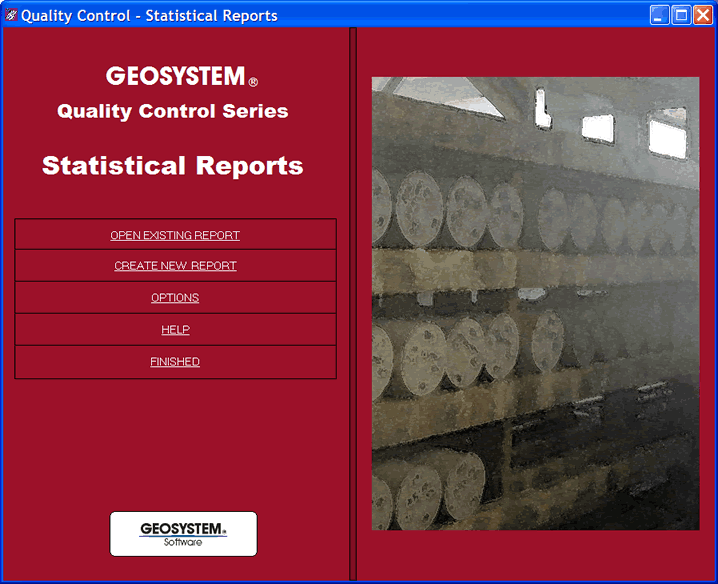This screenshot has height=584, width=718.
Task: Choose Finished to exit the program
Action: tap(175, 362)
